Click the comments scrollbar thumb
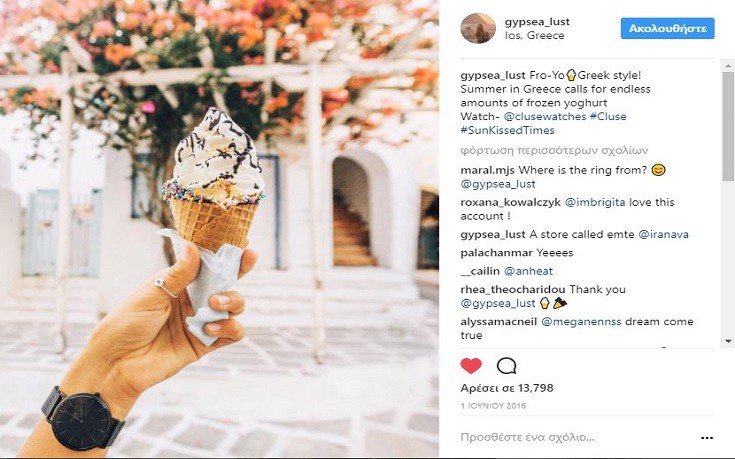This screenshot has width=735, height=459. tap(728, 126)
